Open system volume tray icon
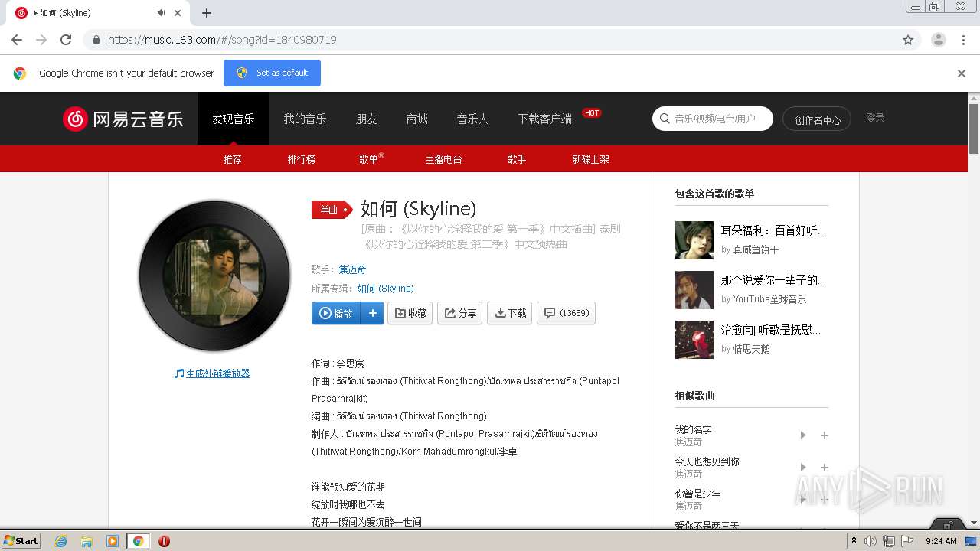 tap(871, 541)
